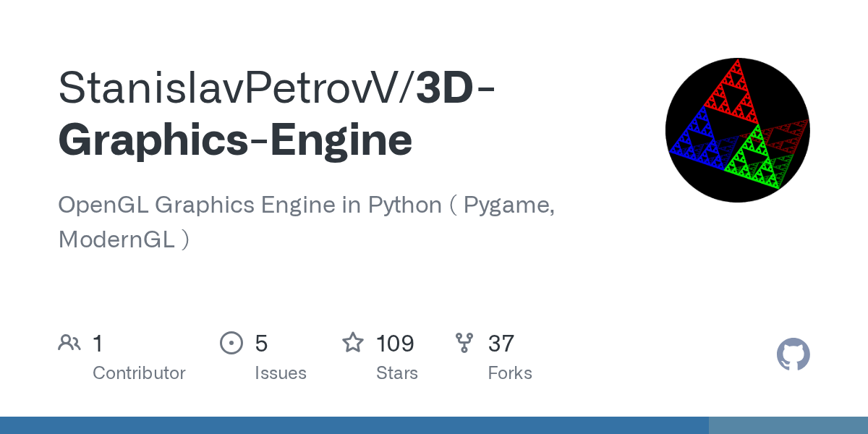Screen dimensions: 868x434
Task: Click the lighter gray-blue language bar segment
Action: coord(788,425)
